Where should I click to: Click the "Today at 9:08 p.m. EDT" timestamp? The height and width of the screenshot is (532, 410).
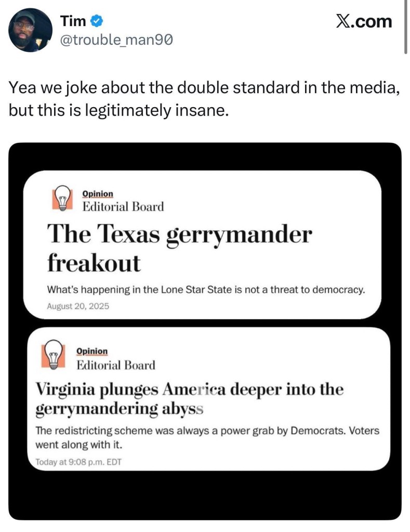pos(78,461)
